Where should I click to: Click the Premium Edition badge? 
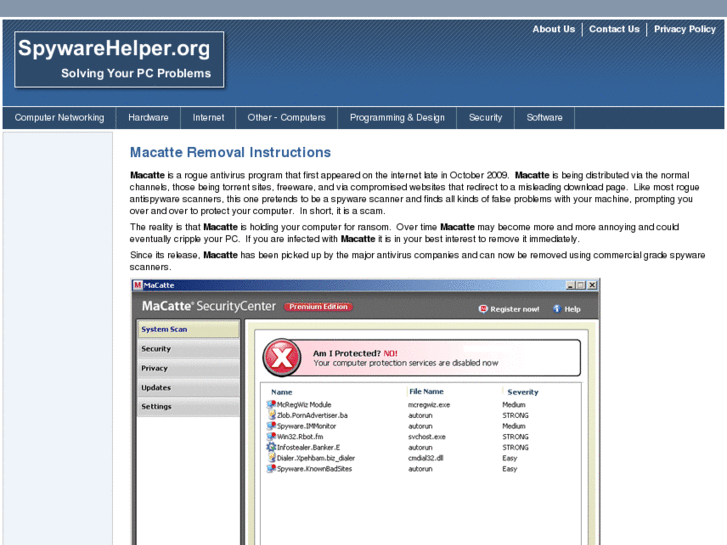[318, 307]
